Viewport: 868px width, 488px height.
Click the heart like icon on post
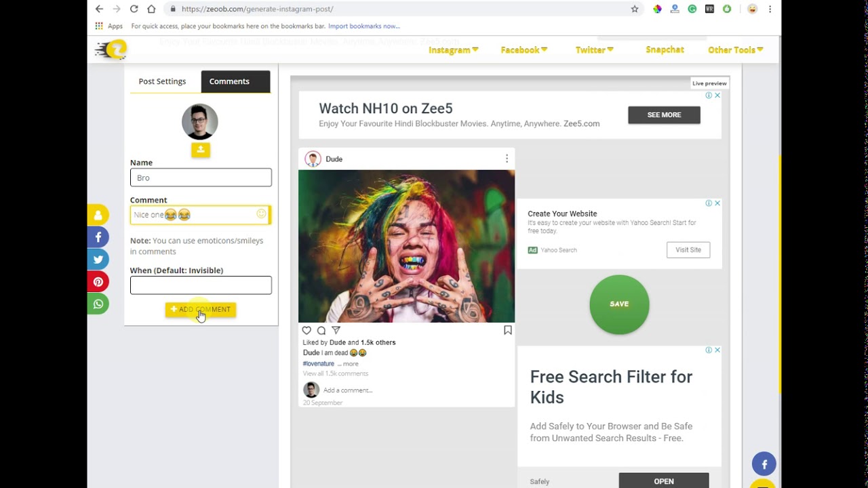307,330
